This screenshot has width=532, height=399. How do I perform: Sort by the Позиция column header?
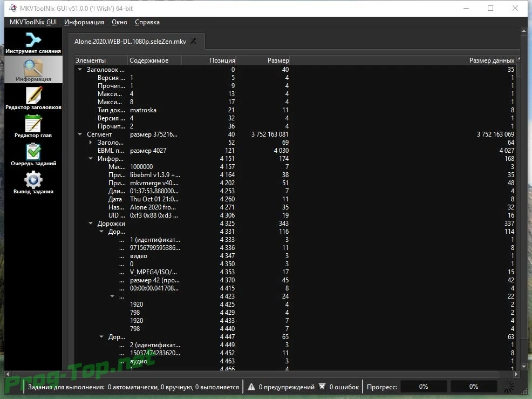[209, 60]
